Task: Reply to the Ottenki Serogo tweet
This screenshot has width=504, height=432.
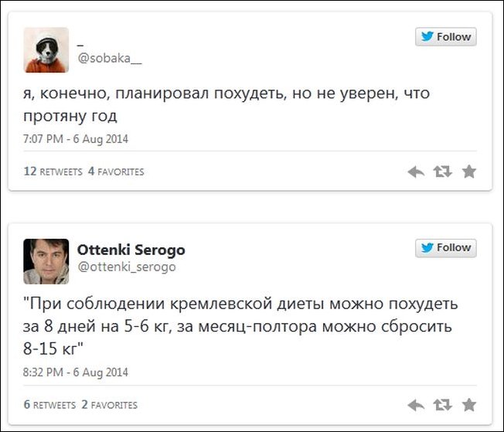Action: click(x=416, y=405)
